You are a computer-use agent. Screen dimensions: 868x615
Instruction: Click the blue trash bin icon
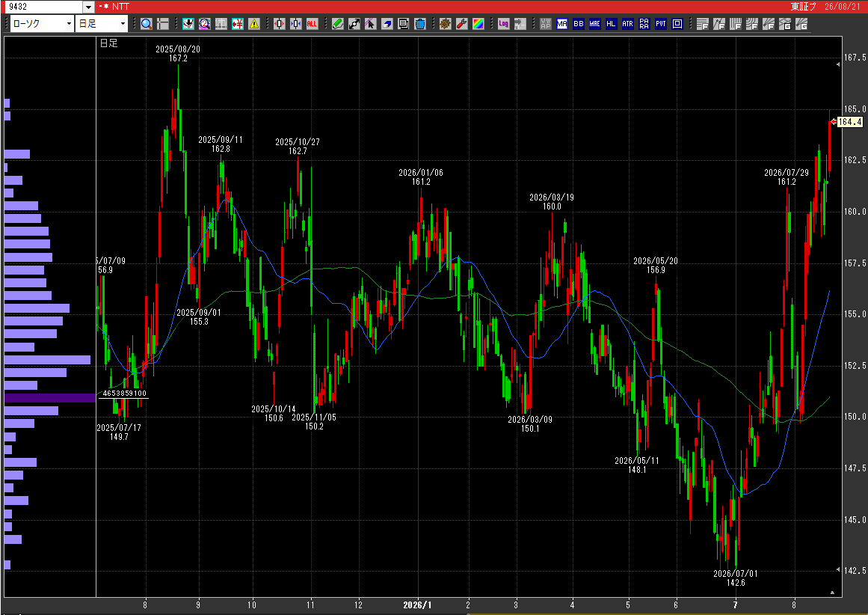point(420,24)
